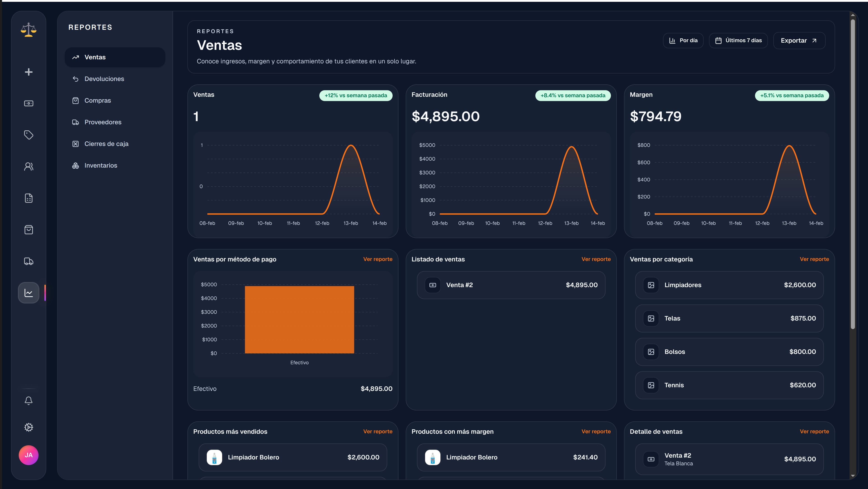Click Ver reporte for Ventas por categoría
Image resolution: width=868 pixels, height=489 pixels.
coord(814,259)
